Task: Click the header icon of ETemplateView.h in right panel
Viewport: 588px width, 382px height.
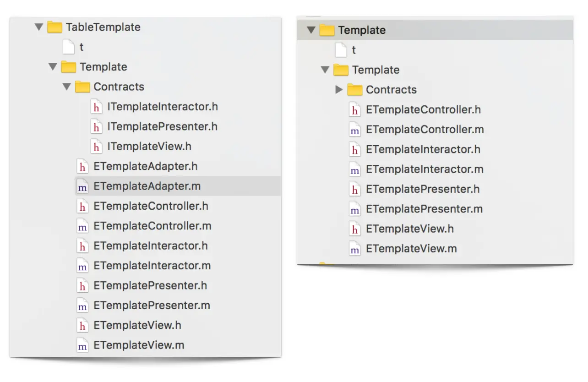Action: pyautogui.click(x=354, y=229)
